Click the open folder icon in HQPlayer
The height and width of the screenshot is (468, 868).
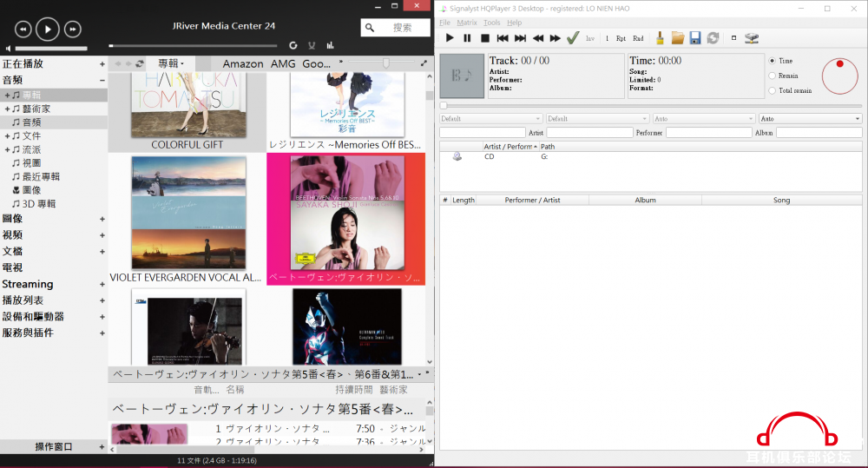click(x=678, y=37)
